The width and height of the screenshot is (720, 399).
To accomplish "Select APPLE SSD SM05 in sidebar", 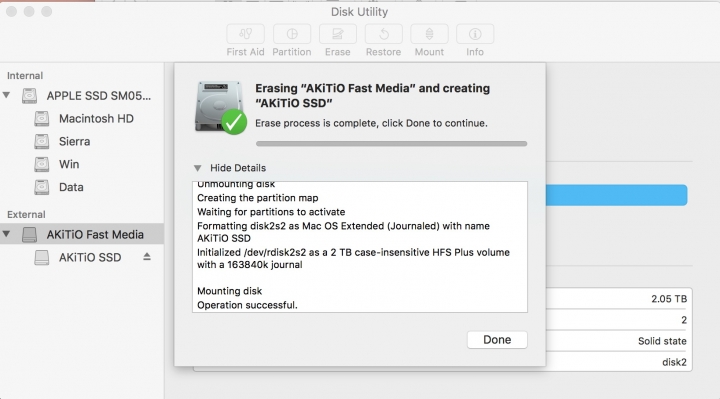I will 98,96.
